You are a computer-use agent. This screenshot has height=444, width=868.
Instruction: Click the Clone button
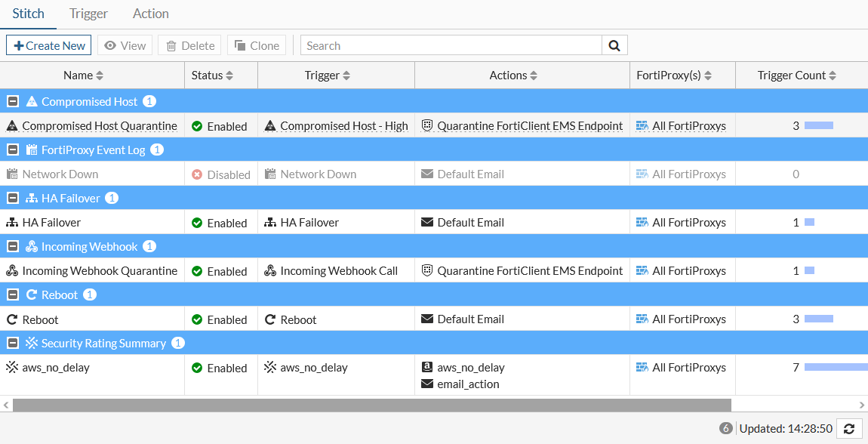tap(257, 45)
